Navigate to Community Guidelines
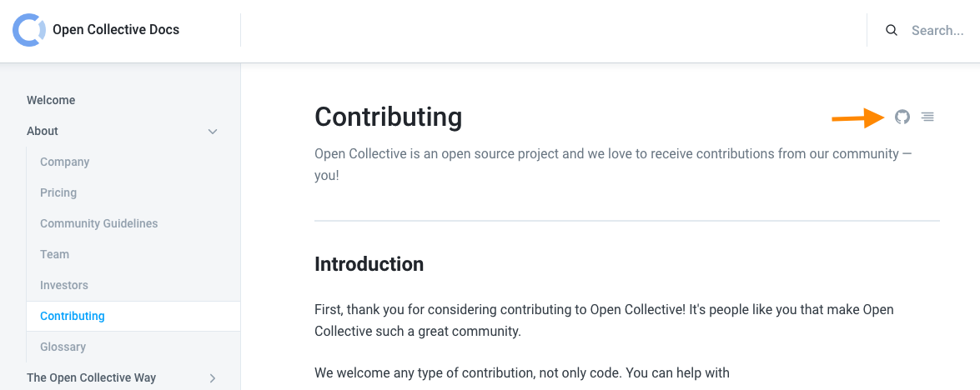 [x=98, y=223]
